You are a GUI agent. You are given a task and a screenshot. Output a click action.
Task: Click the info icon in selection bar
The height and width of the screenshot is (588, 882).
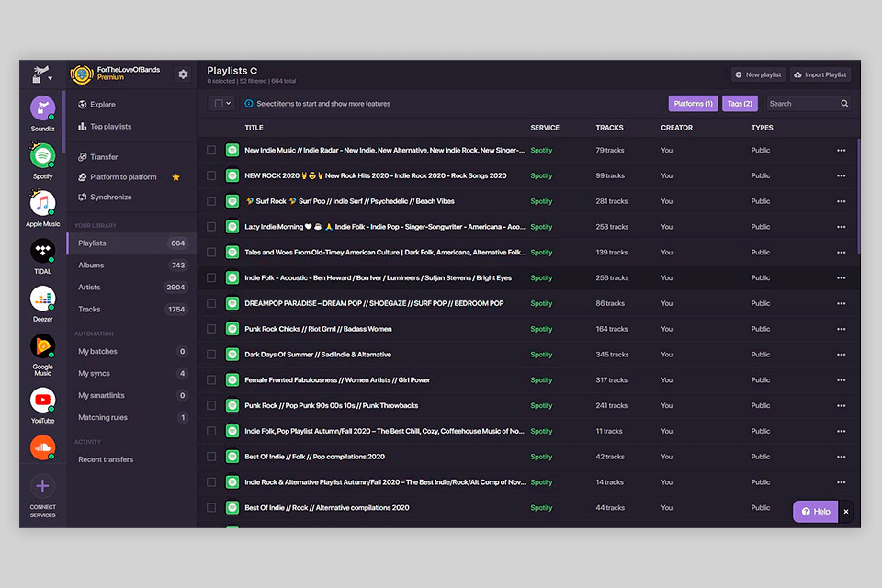pos(249,104)
